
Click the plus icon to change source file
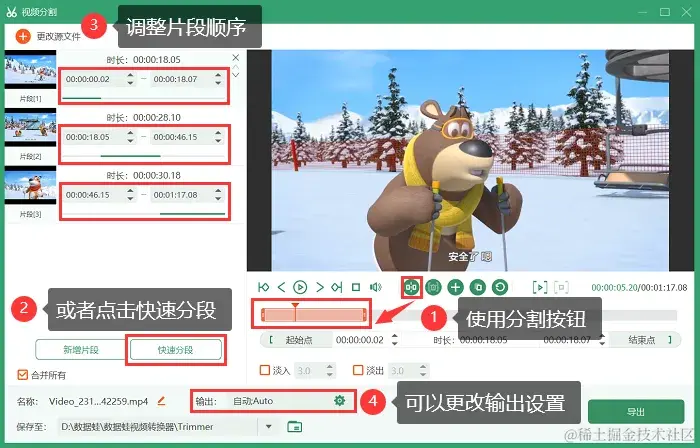23,36
